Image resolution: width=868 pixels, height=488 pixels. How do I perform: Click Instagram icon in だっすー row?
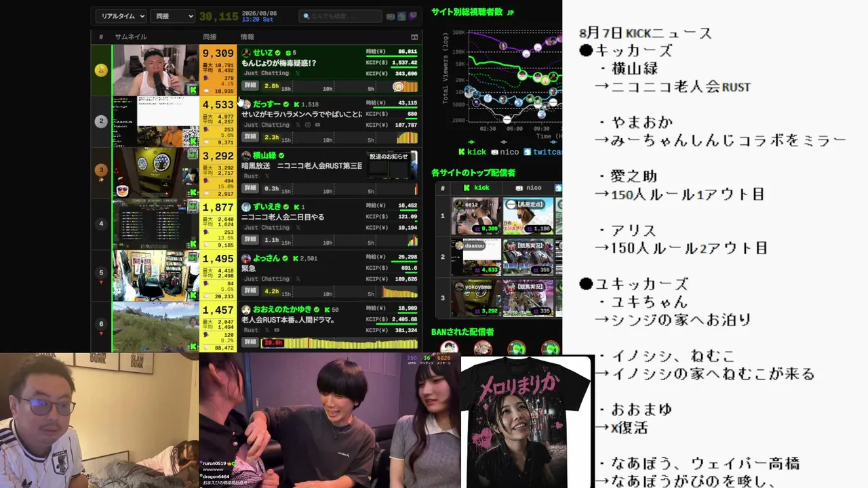point(308,125)
